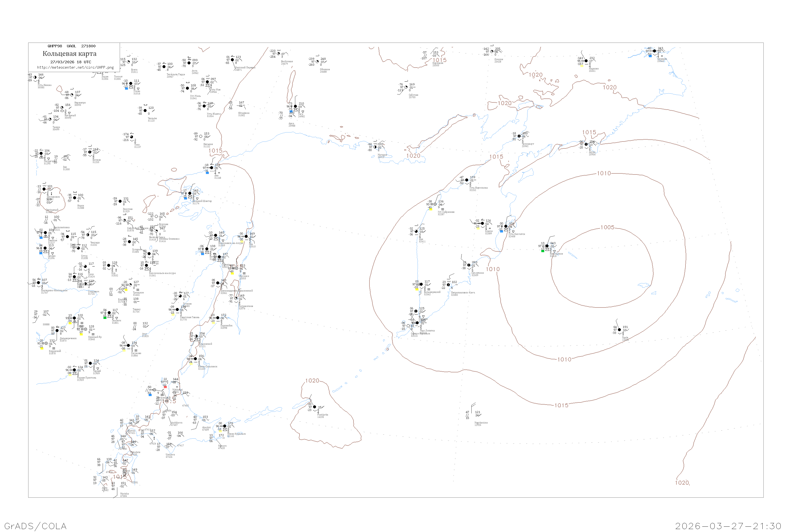Click the meteocenter.net URL in header
Screen dimensions: 798x532
click(x=75, y=67)
